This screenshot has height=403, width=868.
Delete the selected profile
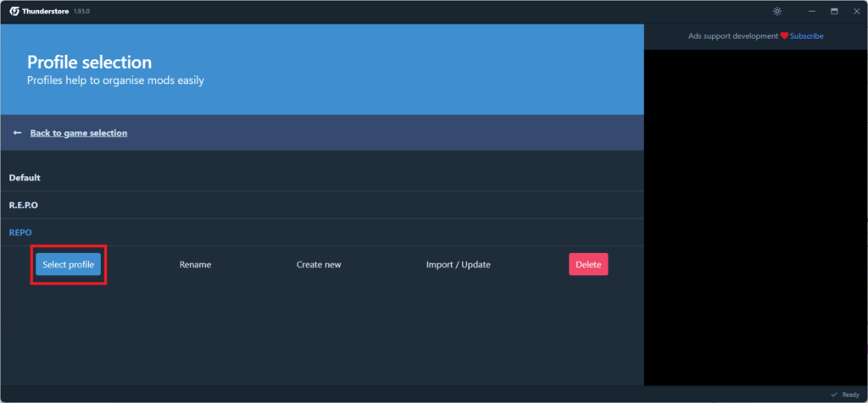pyautogui.click(x=588, y=264)
